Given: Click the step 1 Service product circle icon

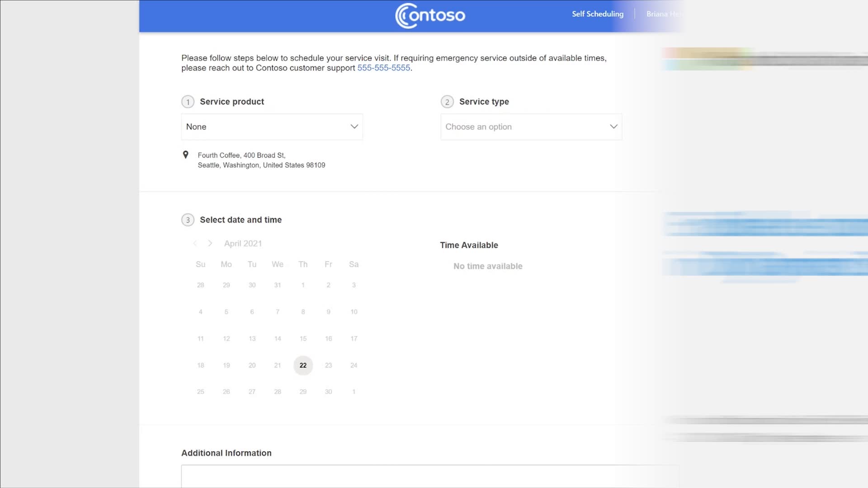Looking at the screenshot, I should coord(187,101).
